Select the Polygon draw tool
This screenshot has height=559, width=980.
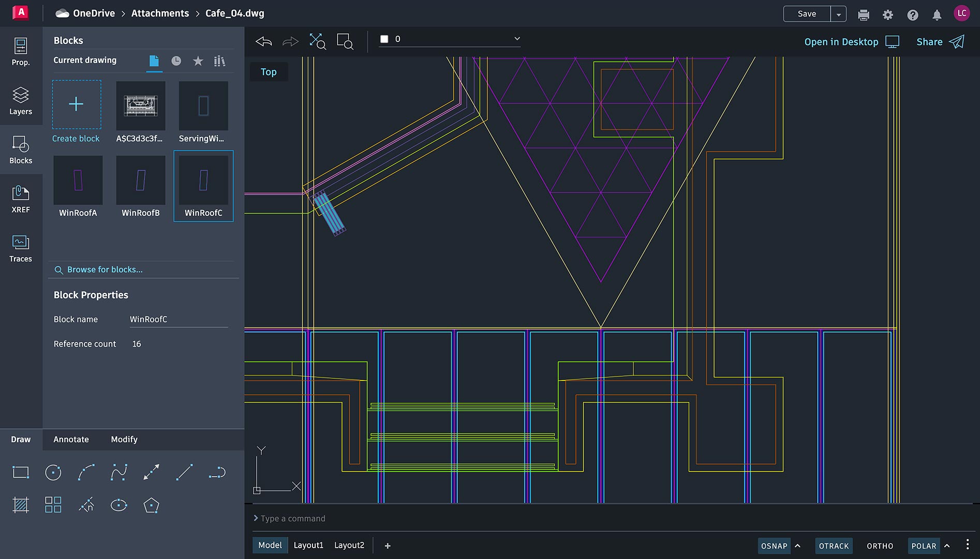(x=151, y=505)
